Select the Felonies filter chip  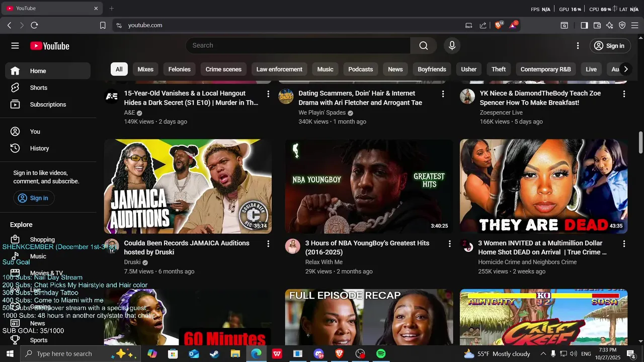[x=180, y=69]
